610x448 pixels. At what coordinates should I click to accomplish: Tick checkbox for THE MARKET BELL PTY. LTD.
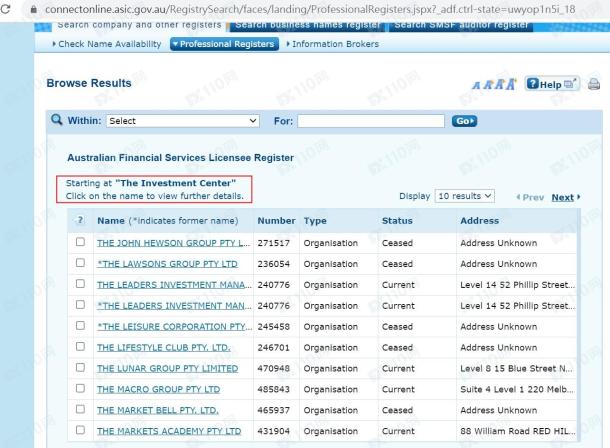80,409
